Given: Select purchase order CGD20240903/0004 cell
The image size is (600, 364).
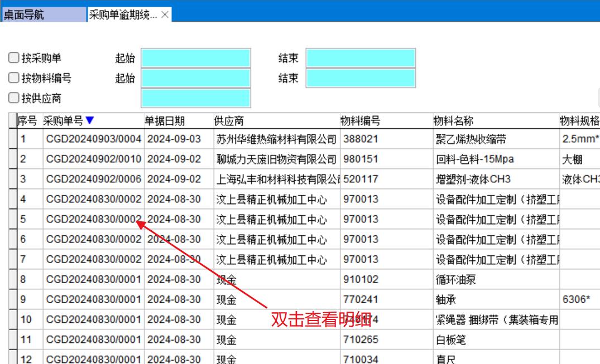Looking at the screenshot, I should coord(93,139).
